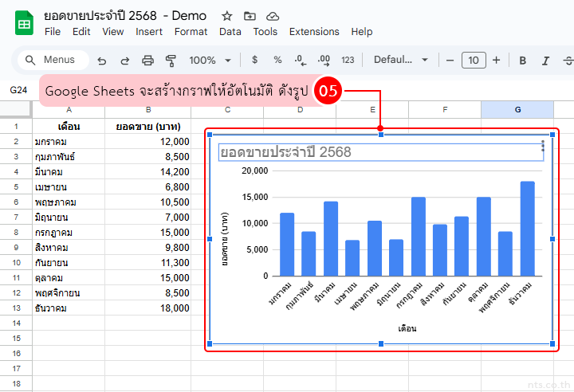Open the 123 number format menu
The image size is (574, 392).
click(x=348, y=61)
